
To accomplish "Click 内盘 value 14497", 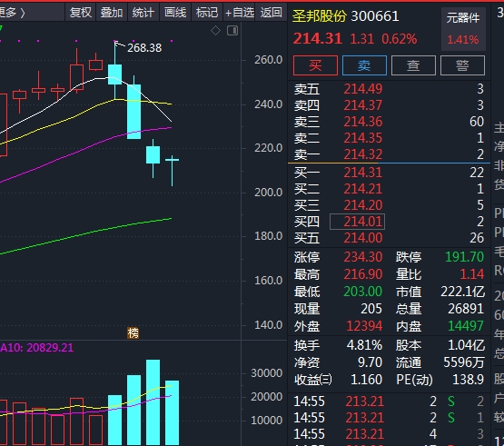I will [466, 326].
